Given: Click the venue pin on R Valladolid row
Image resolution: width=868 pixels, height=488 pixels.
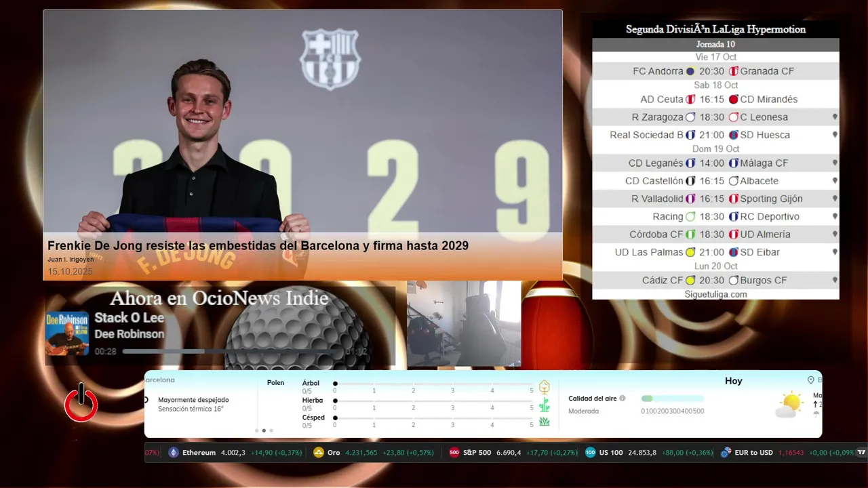Looking at the screenshot, I should click(835, 199).
